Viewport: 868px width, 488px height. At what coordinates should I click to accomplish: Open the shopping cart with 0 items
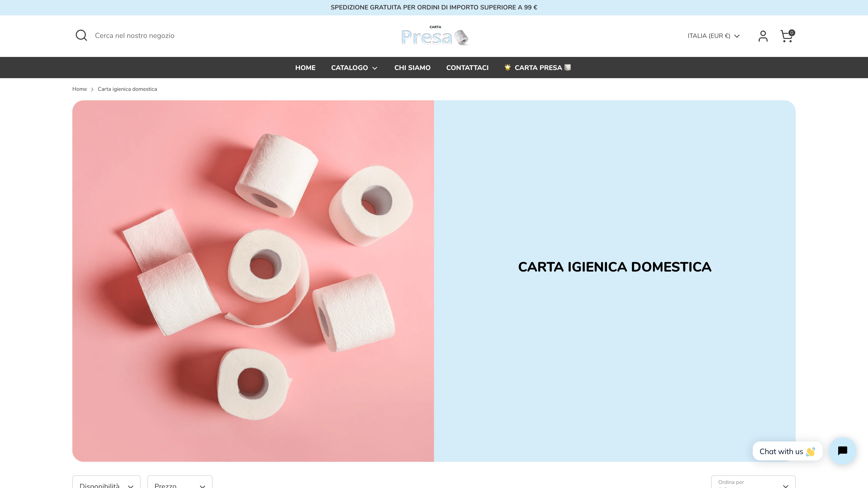click(x=786, y=36)
